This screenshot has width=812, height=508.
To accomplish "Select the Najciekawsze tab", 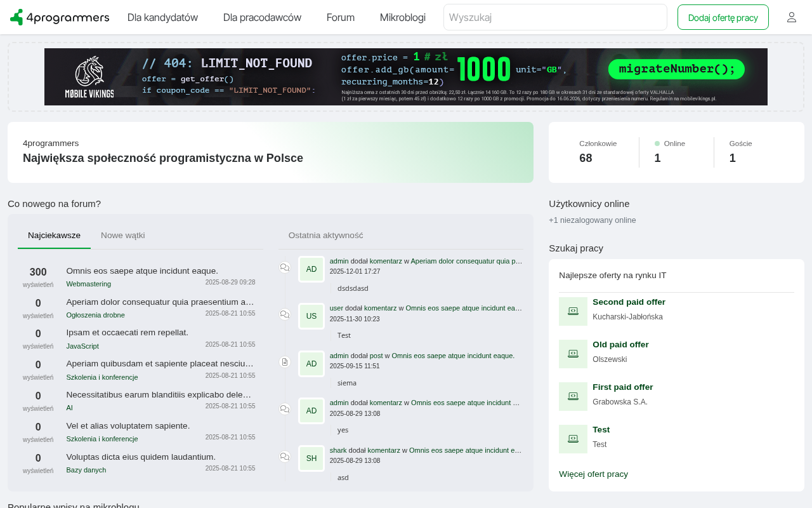I will click(x=54, y=235).
